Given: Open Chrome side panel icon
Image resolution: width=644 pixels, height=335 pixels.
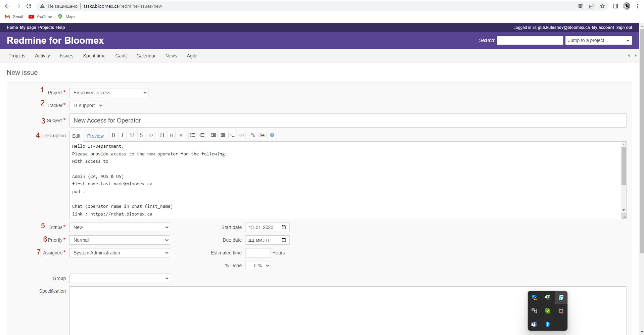Looking at the screenshot, I should click(615, 6).
